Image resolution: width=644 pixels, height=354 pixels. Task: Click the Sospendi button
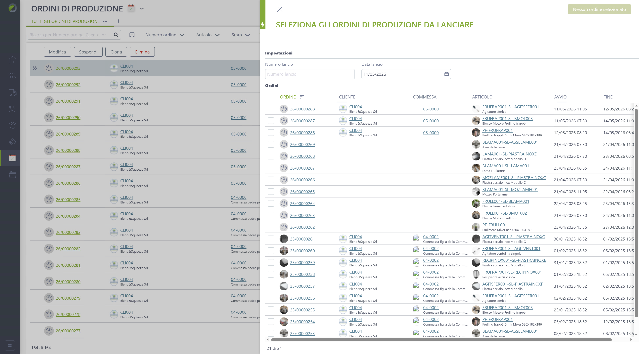point(88,52)
